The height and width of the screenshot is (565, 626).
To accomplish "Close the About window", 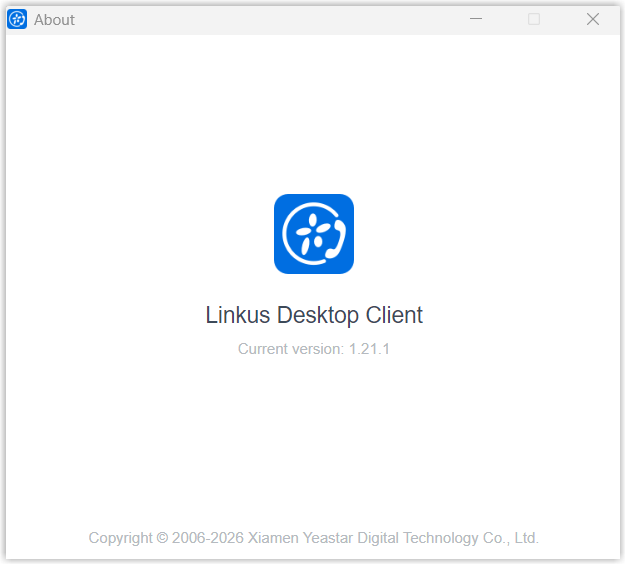I will coord(593,19).
